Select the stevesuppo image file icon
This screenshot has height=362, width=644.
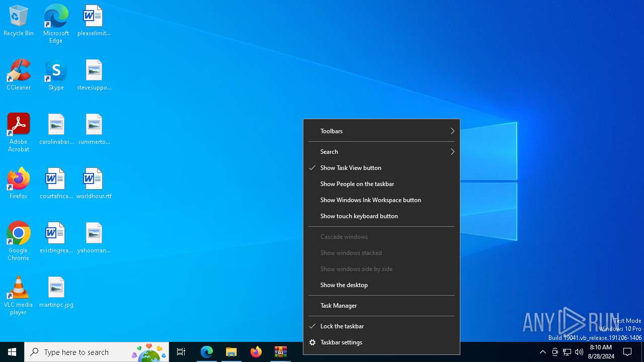tap(94, 75)
